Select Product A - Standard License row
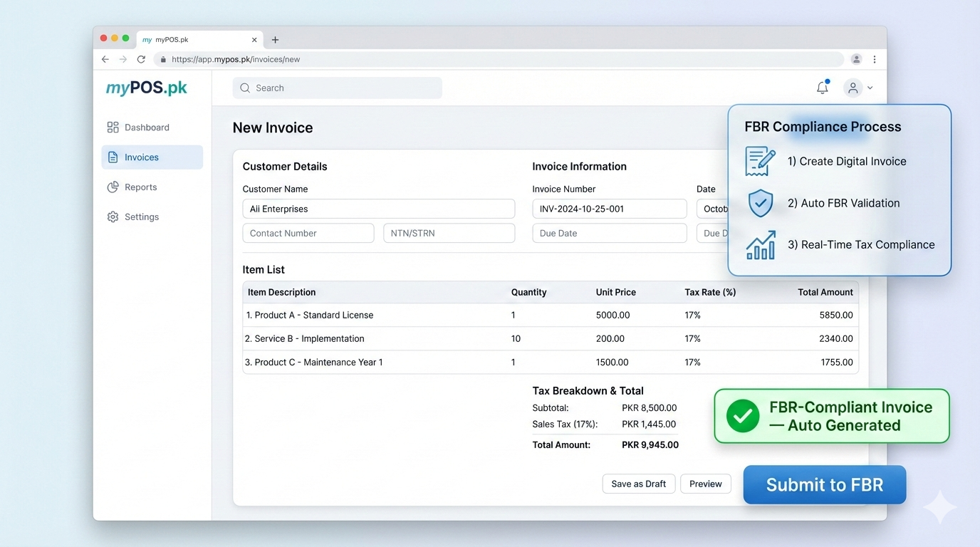980x547 pixels. (x=551, y=315)
